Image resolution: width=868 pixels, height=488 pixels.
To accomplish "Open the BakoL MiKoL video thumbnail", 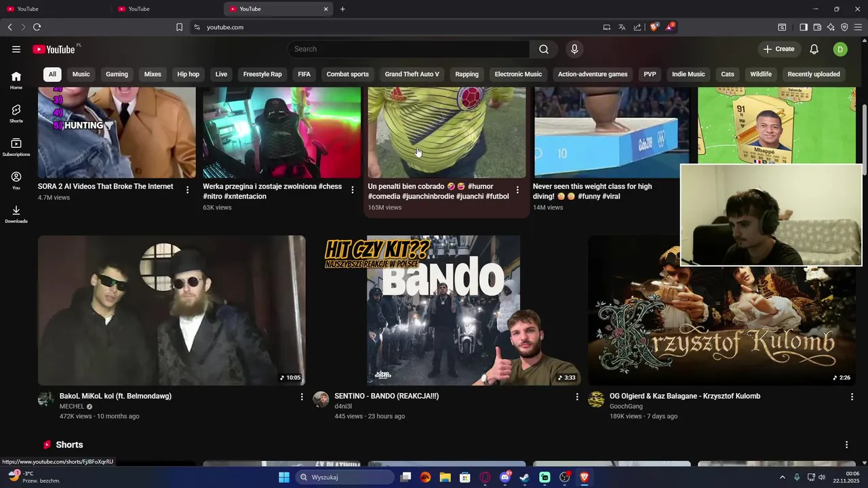I will pyautogui.click(x=172, y=310).
